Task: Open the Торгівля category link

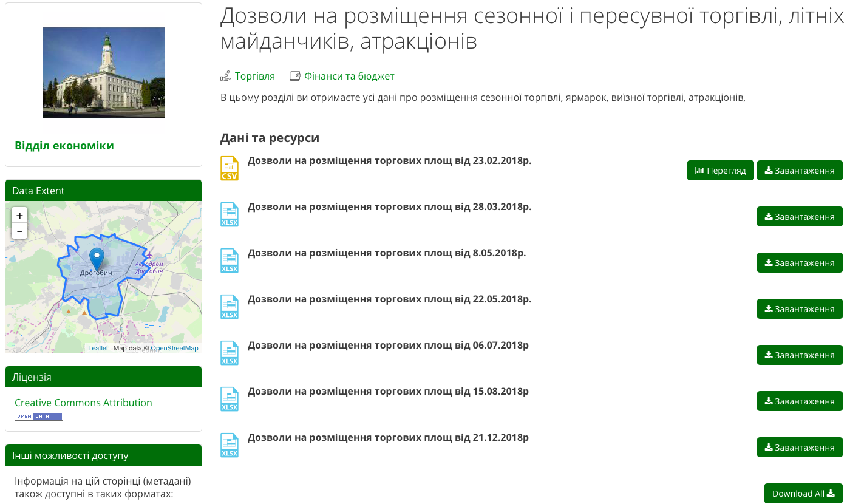Action: 254,76
